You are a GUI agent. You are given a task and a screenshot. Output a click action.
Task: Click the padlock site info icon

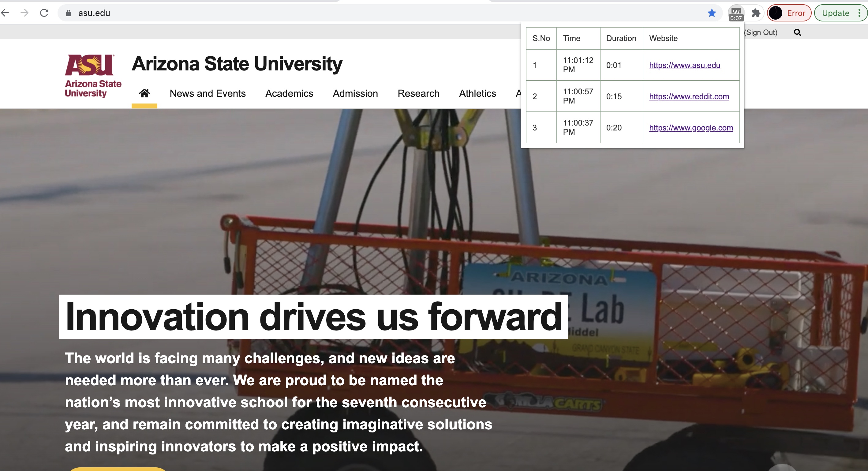coord(68,13)
